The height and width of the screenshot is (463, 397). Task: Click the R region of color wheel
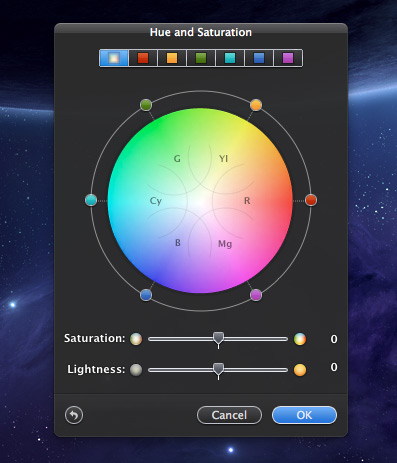[x=247, y=201]
